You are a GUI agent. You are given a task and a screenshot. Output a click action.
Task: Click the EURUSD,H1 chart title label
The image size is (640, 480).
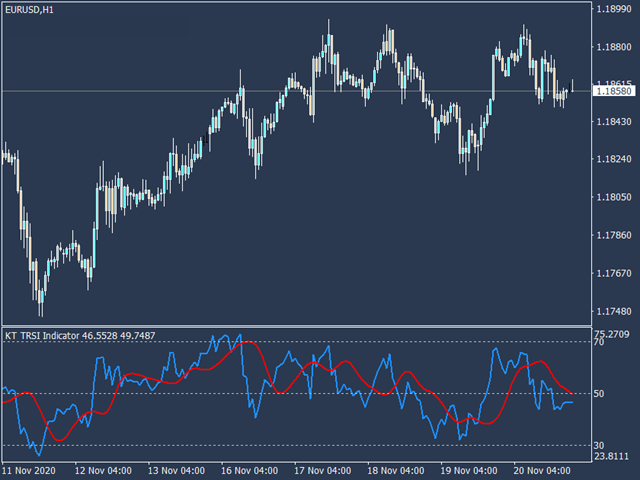click(31, 8)
